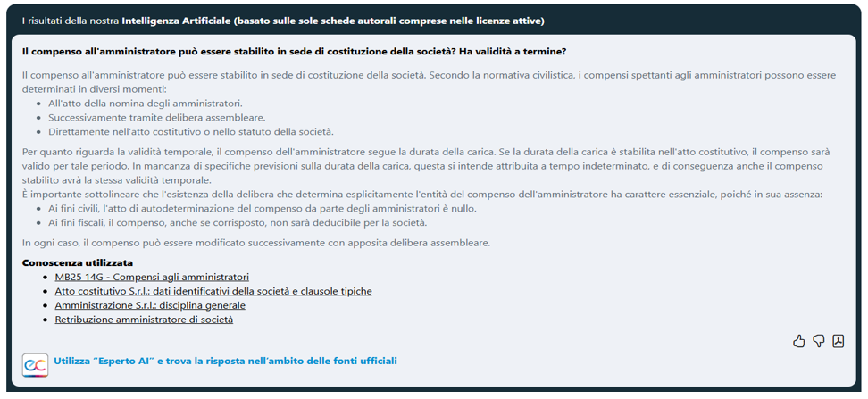Screen dimensions: 868x399
Task: Click the thumbs up feedback icon
Action: (798, 341)
